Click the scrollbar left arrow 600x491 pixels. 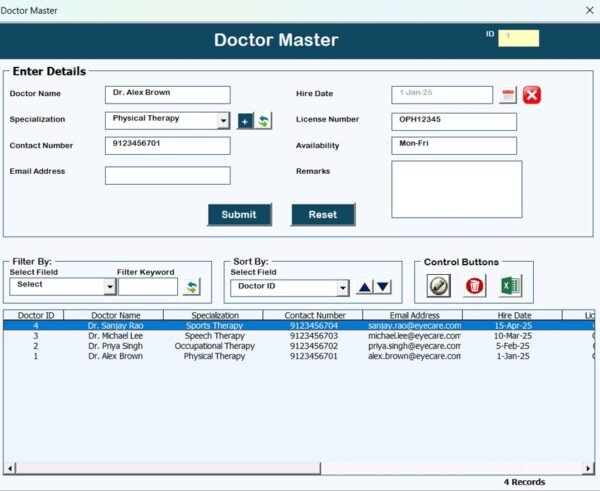(9, 468)
